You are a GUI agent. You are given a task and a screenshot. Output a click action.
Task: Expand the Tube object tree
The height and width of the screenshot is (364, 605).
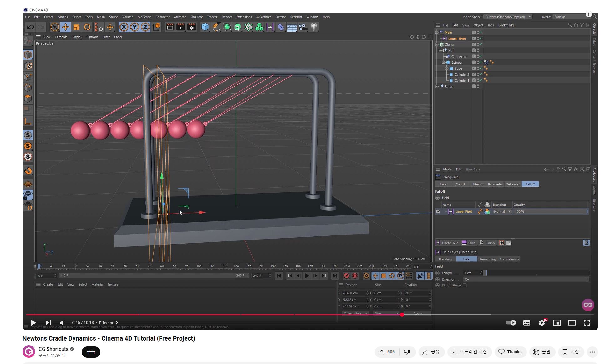point(447,68)
